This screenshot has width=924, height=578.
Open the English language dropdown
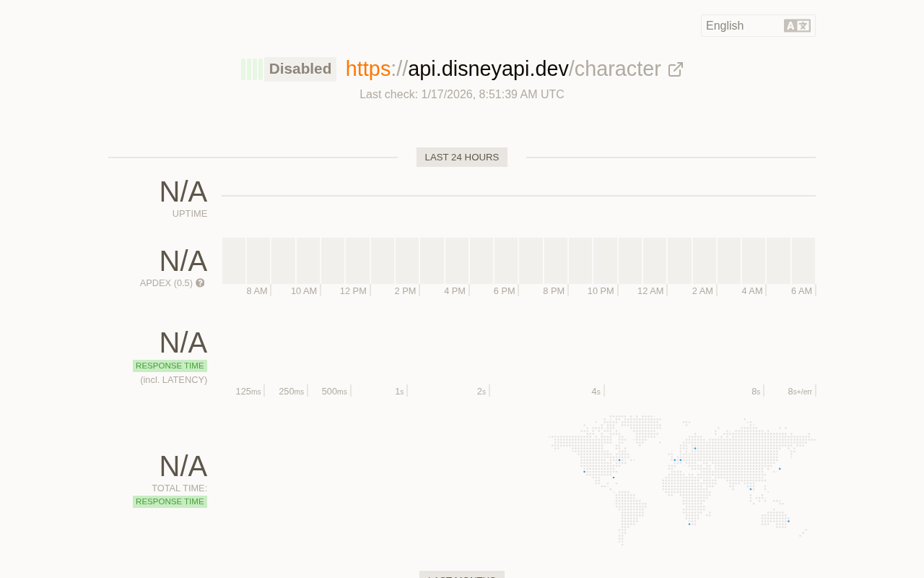click(744, 26)
